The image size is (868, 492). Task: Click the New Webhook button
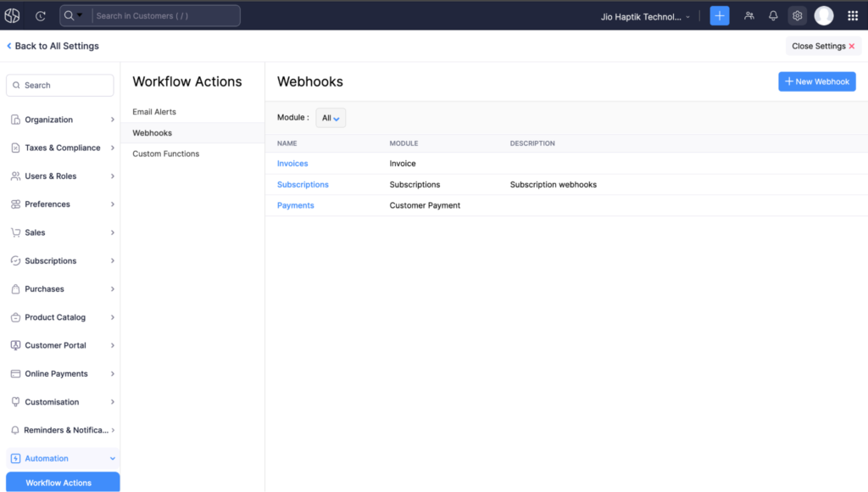817,81
